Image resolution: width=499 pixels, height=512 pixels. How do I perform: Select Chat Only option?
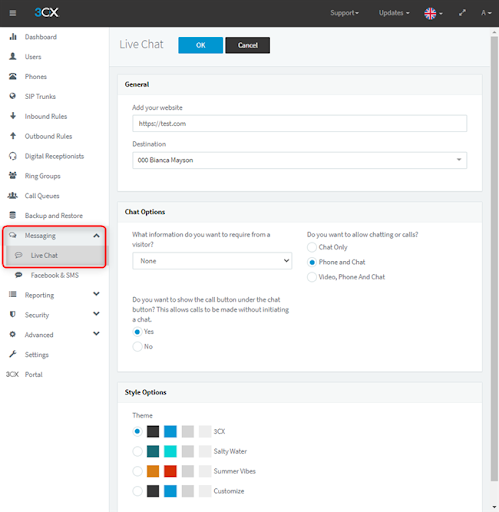[312, 247]
